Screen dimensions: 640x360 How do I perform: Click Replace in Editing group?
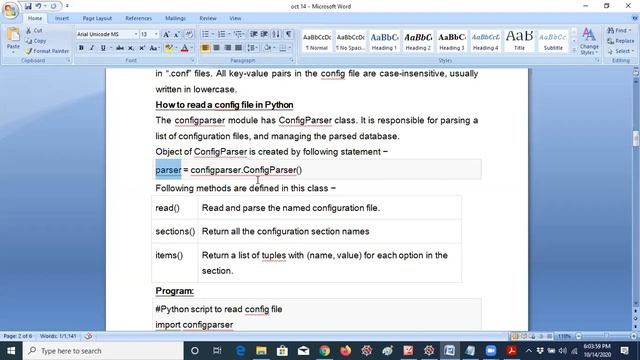coord(620,41)
